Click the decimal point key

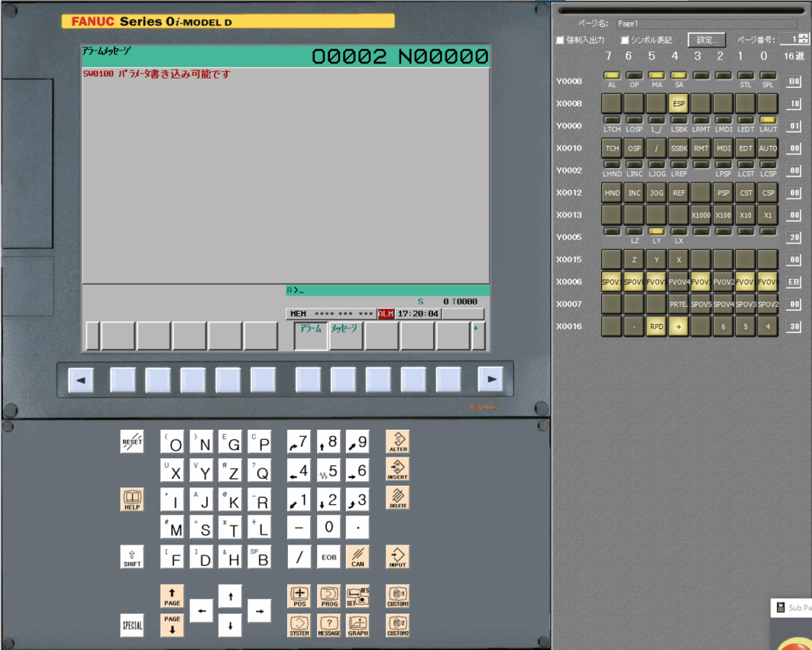(x=358, y=527)
